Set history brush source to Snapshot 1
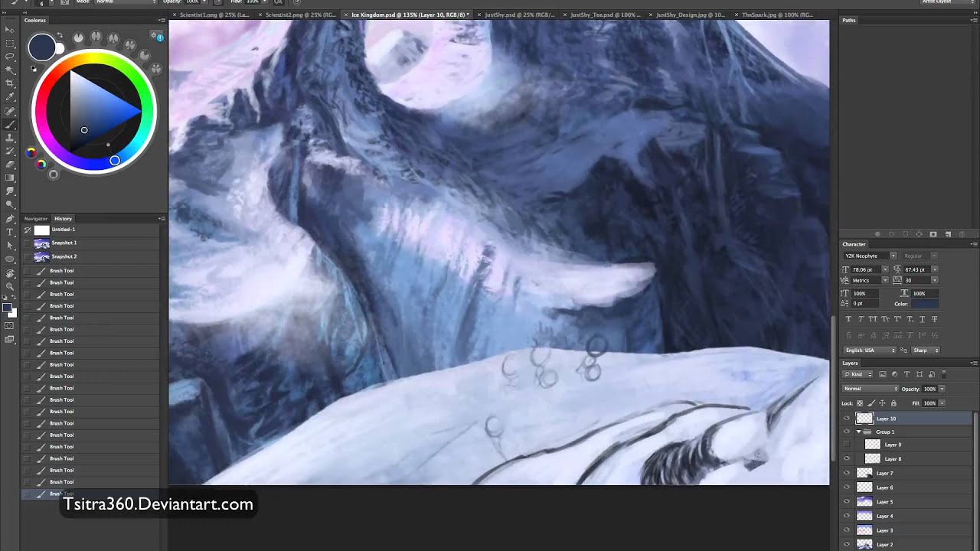Screen dimensions: 980x551 pyautogui.click(x=28, y=243)
